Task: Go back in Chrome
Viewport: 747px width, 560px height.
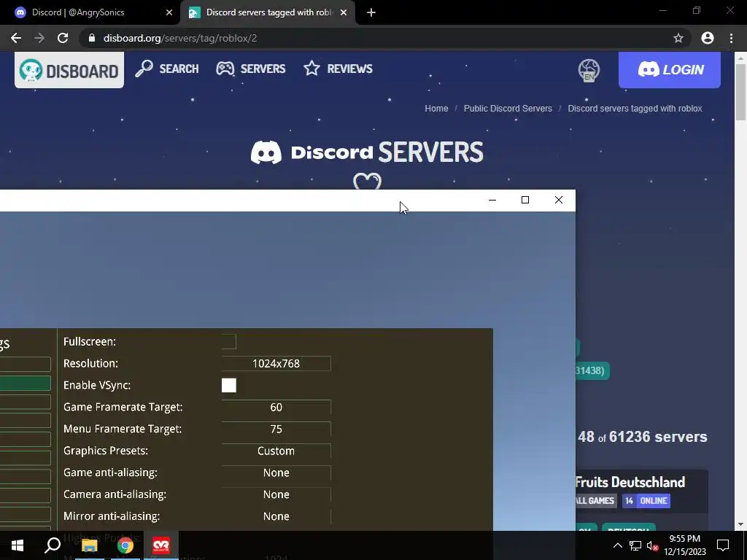Action: click(x=16, y=38)
